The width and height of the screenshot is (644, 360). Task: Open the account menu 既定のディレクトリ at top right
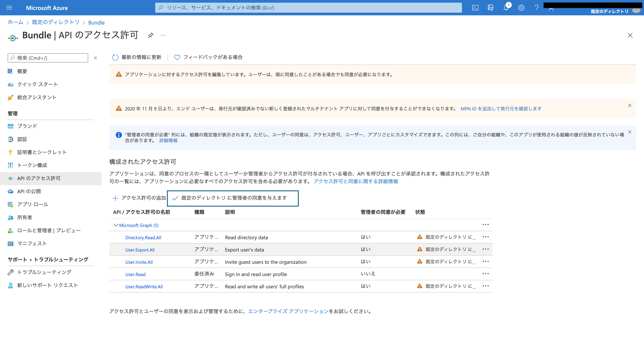(x=609, y=11)
